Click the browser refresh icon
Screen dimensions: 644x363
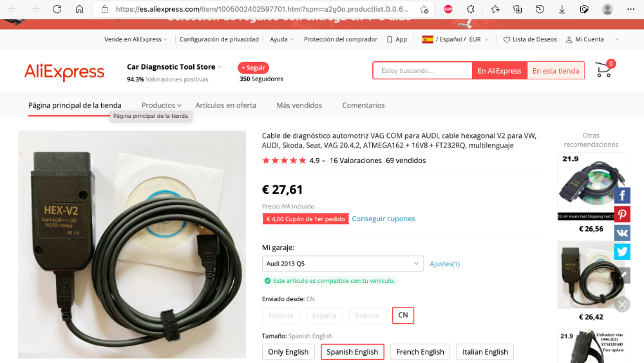[57, 9]
